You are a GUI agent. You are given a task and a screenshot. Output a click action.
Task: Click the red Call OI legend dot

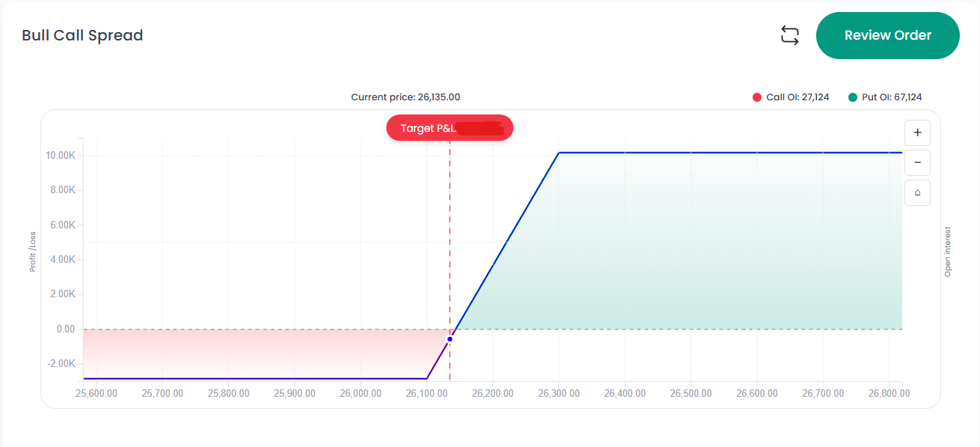coord(756,97)
